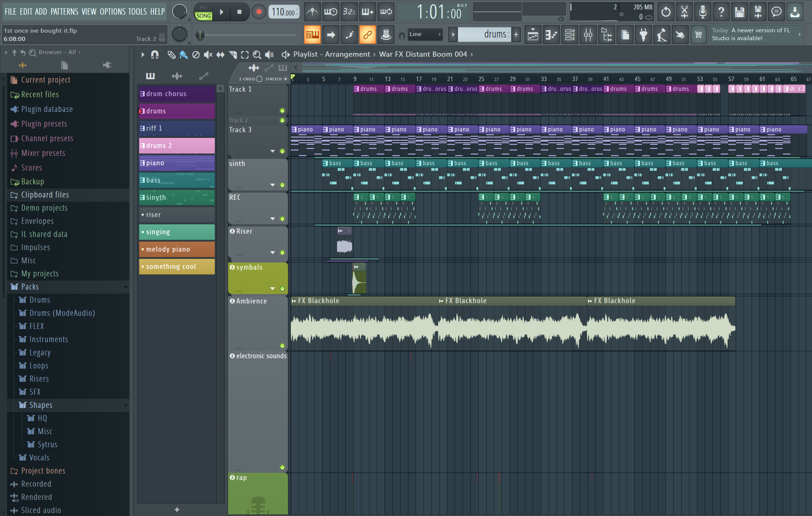Open the piano roll view icon

(551, 35)
